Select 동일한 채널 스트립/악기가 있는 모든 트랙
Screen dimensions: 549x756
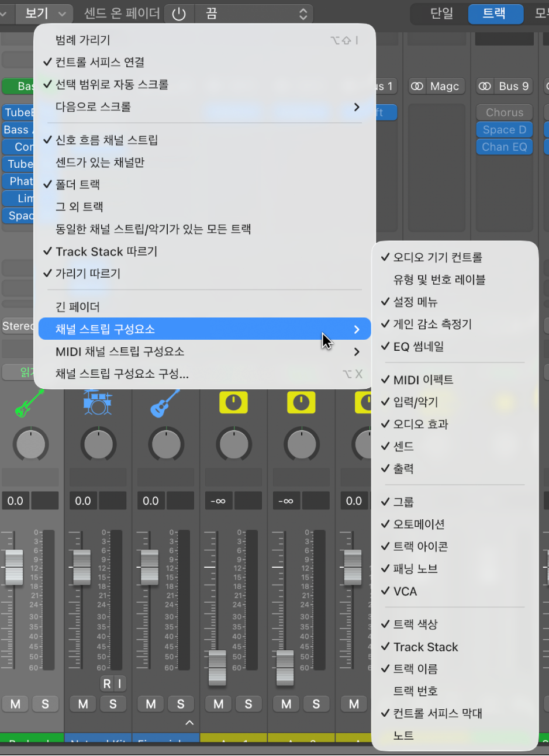pos(205,229)
